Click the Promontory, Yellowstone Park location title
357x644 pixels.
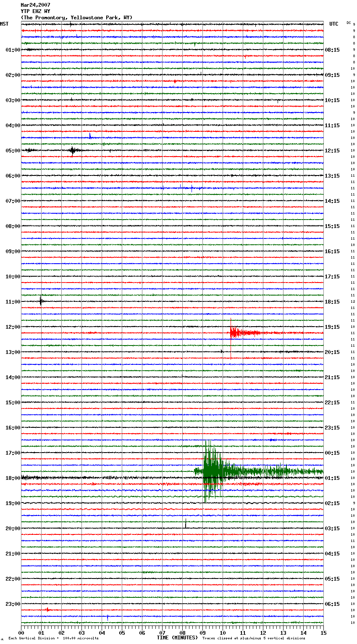click(76, 18)
